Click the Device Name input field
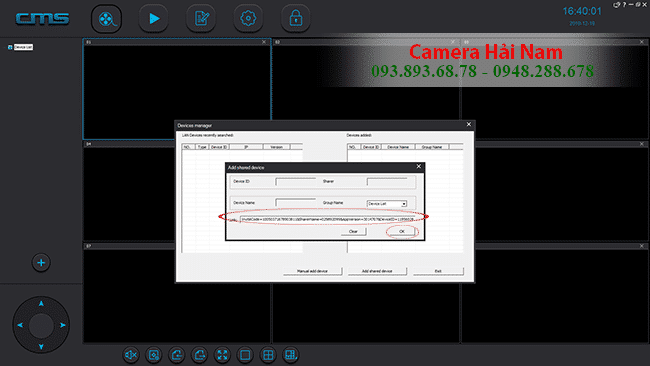650x366 pixels. click(x=296, y=203)
